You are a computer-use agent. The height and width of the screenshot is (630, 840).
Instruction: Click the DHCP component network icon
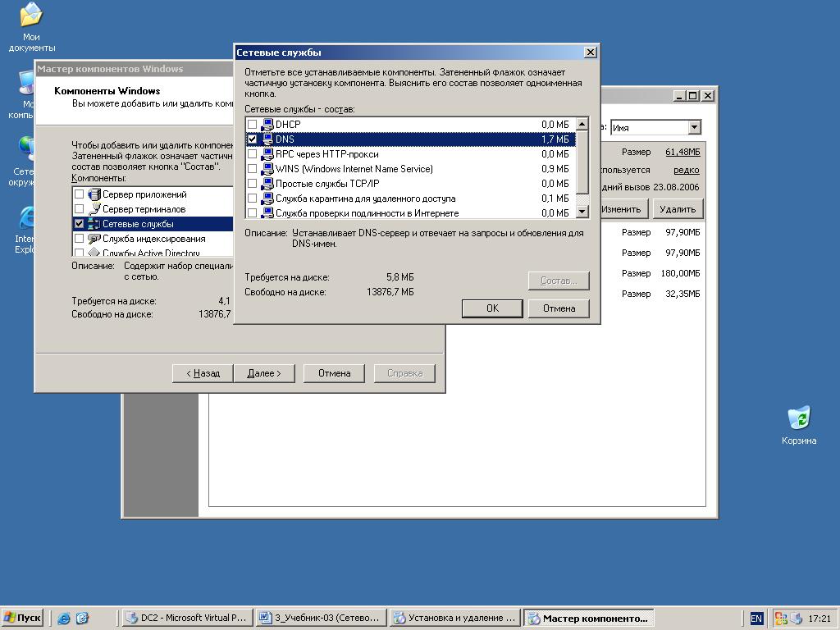[267, 125]
